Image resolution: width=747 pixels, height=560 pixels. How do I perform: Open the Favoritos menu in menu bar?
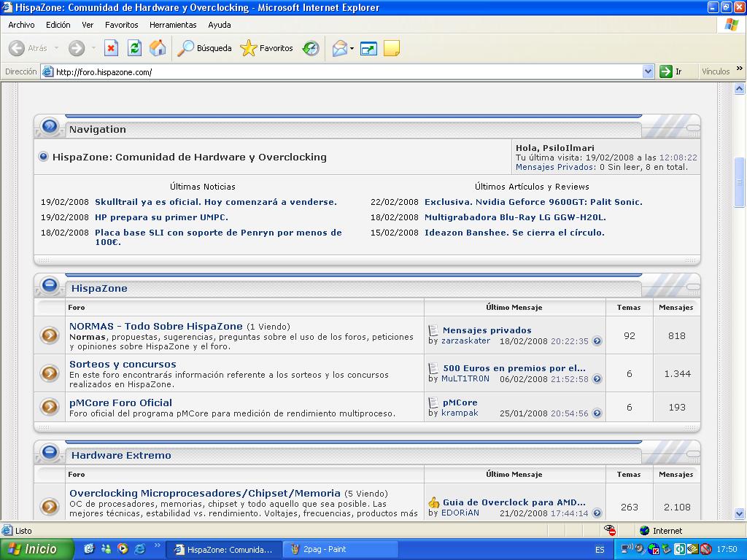(121, 25)
